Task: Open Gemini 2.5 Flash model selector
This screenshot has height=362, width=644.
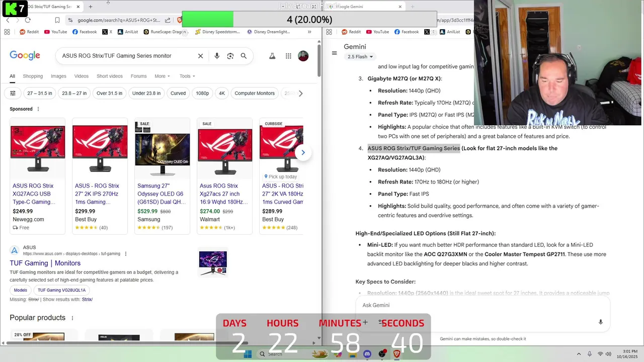Action: [360, 57]
